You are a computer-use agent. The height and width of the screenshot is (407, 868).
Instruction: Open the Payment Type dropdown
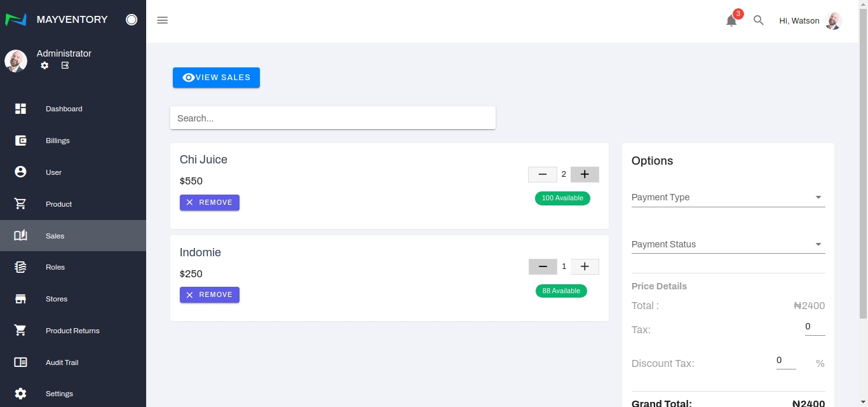tap(728, 197)
